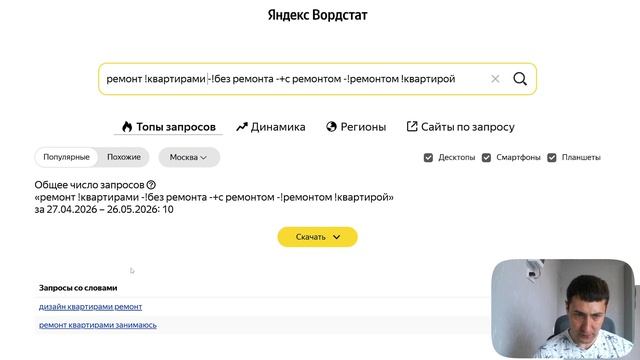The height and width of the screenshot is (360, 640).
Task: Click the magnifying glass search icon
Action: click(520, 79)
